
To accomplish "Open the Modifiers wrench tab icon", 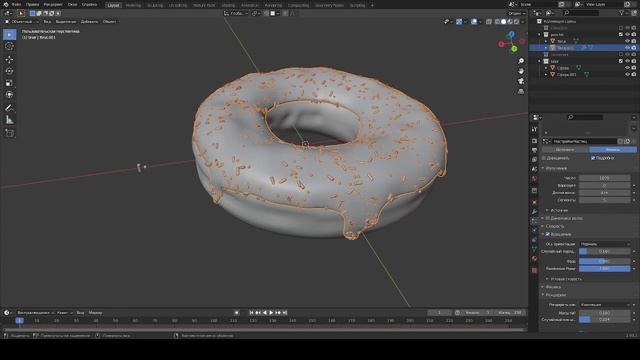I will click(534, 212).
